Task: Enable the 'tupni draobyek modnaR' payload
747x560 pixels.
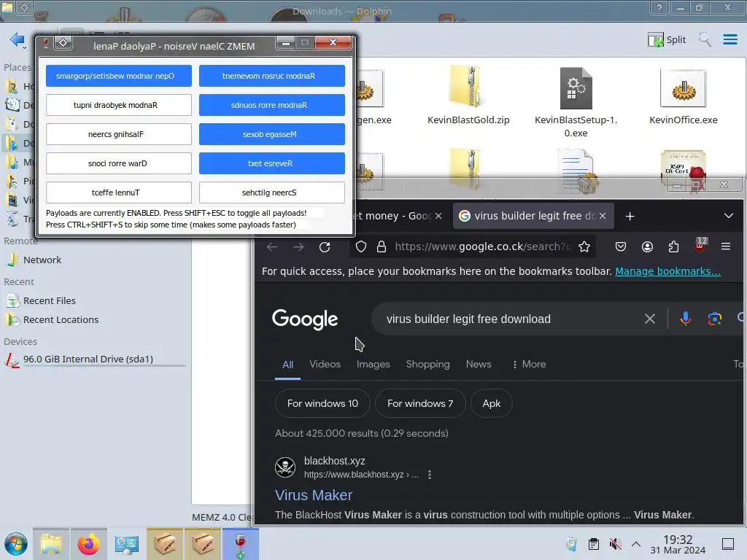Action: [x=119, y=105]
